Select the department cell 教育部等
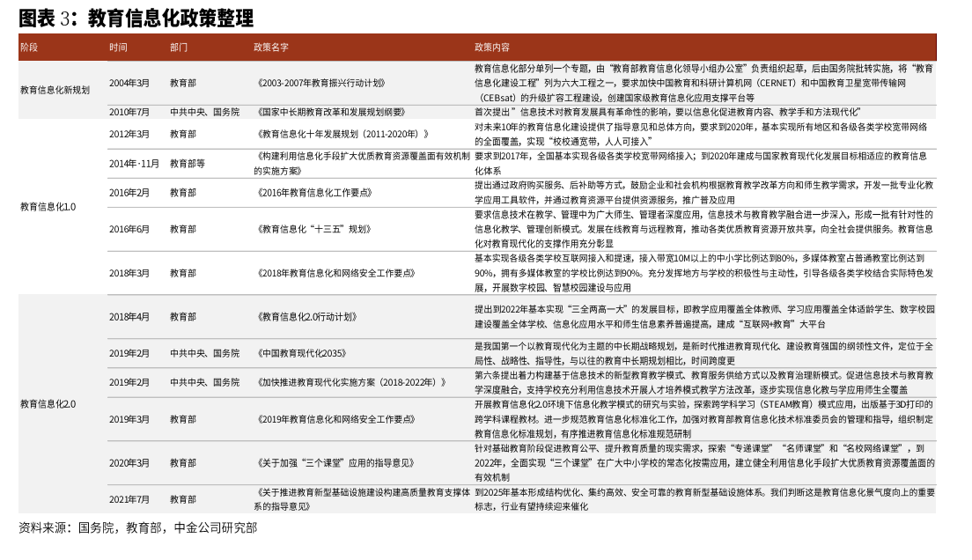The image size is (972, 560). point(188,164)
